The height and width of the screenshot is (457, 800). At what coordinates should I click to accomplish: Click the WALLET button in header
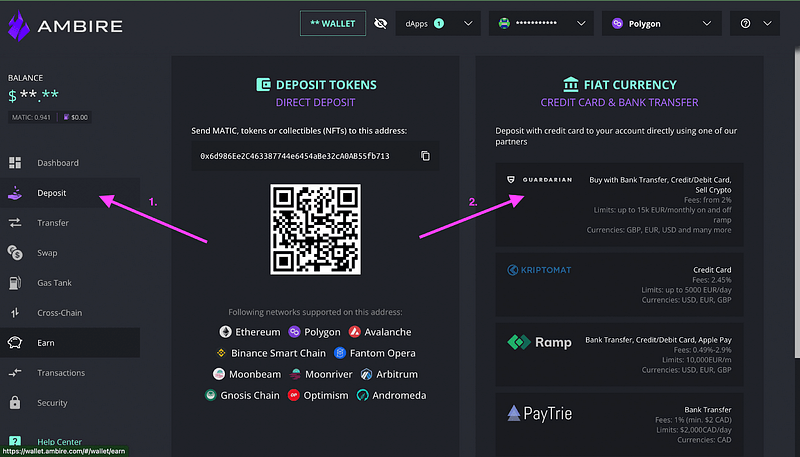333,23
